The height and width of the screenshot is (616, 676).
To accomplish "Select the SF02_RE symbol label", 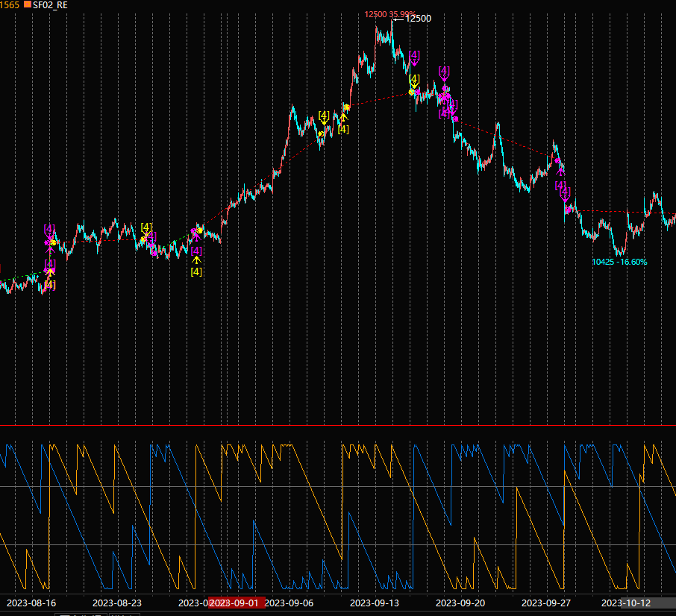I will (50, 4).
